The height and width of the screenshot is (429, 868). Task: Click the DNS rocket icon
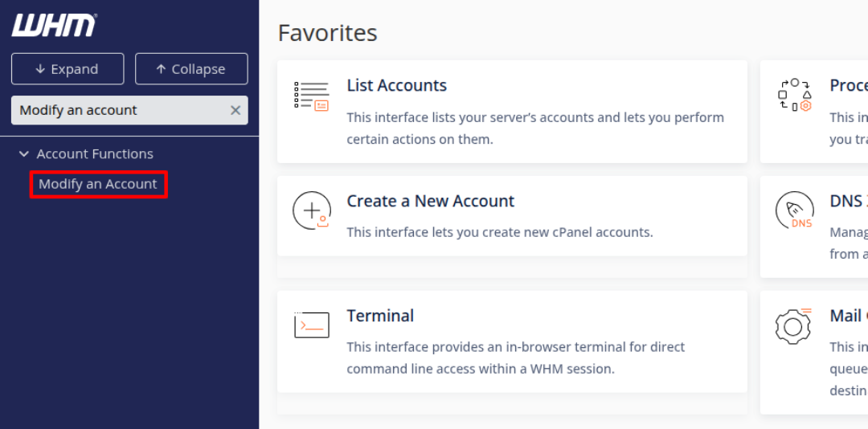[794, 210]
